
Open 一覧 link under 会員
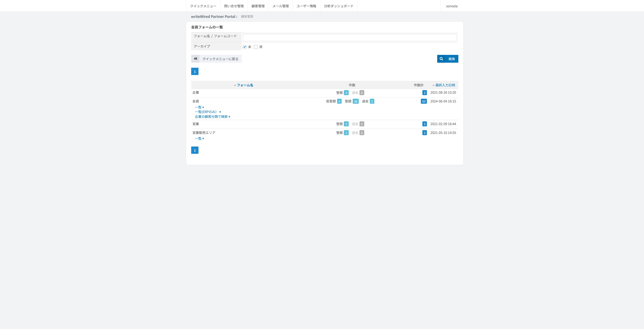pos(199,107)
